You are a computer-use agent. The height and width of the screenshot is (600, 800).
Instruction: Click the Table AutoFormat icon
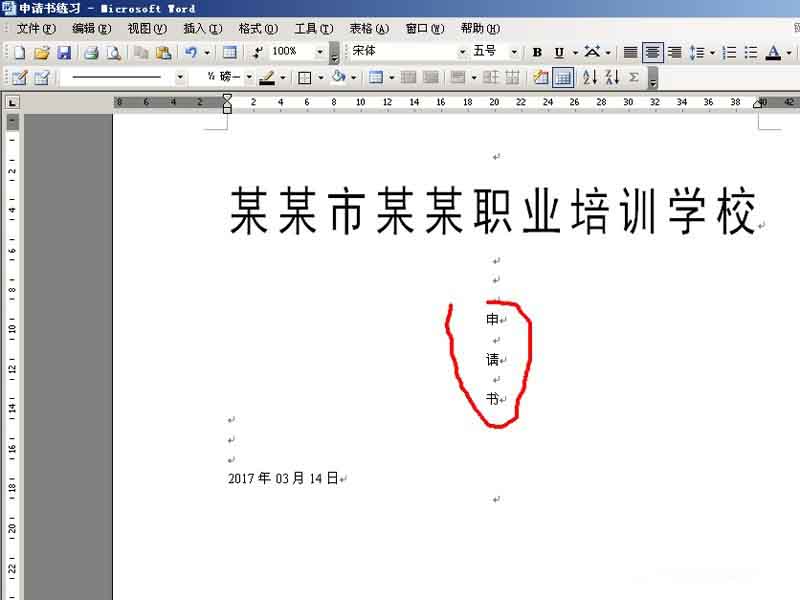pos(540,78)
